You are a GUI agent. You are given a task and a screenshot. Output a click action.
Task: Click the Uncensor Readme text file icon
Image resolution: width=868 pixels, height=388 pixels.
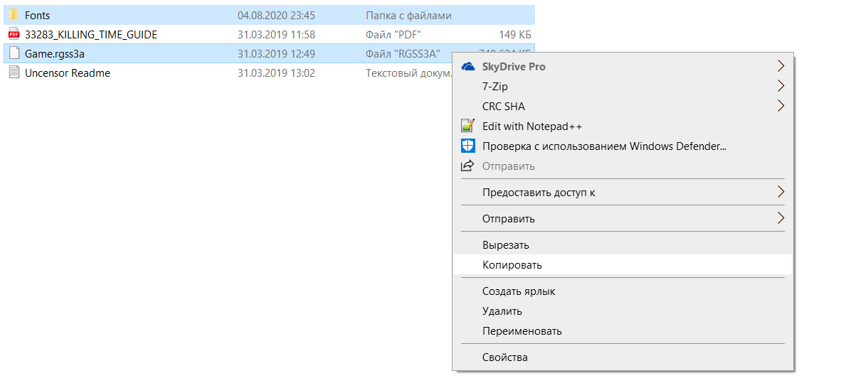[14, 72]
